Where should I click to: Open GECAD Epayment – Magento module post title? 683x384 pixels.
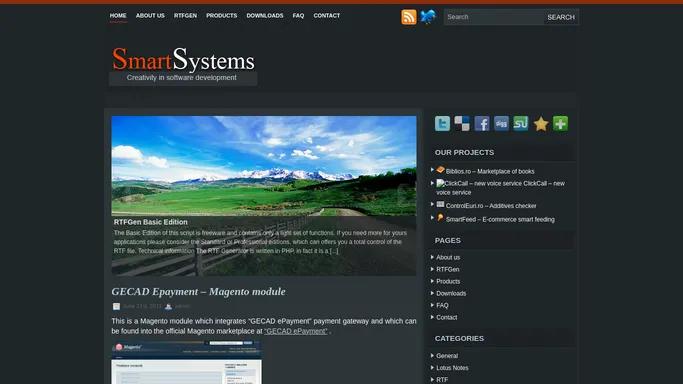[199, 292]
